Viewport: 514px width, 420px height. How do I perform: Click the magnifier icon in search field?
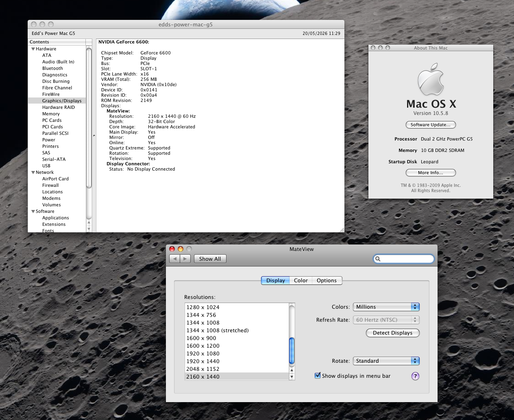tap(378, 259)
